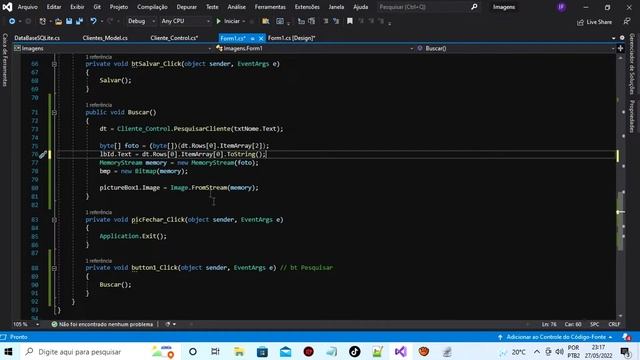Screen dimensions: 640x360
Task: Open the Microsoft Store from the taskbar
Action: 262,351
